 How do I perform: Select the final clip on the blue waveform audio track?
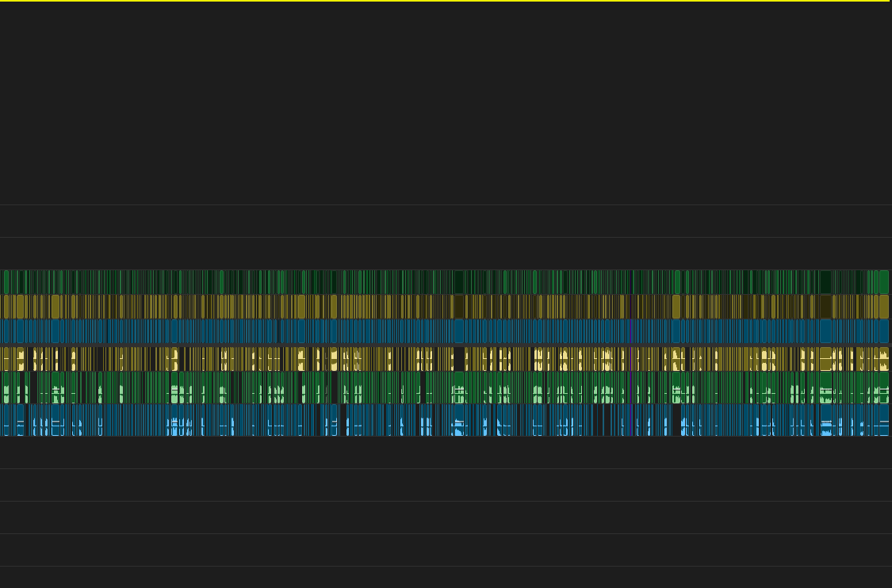pos(884,420)
